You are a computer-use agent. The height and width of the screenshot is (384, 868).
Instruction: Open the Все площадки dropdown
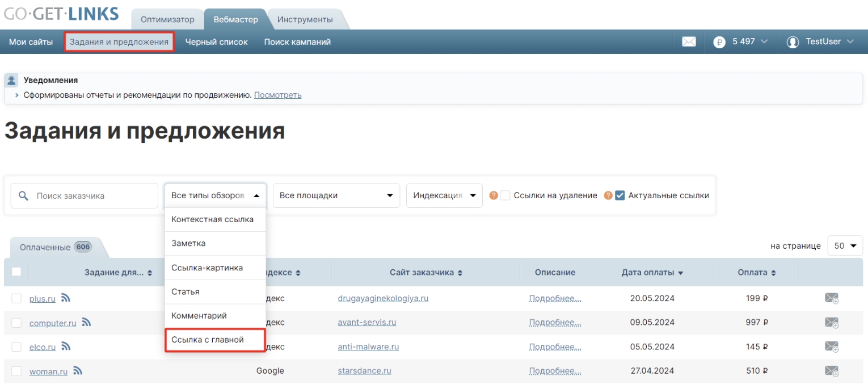[336, 195]
